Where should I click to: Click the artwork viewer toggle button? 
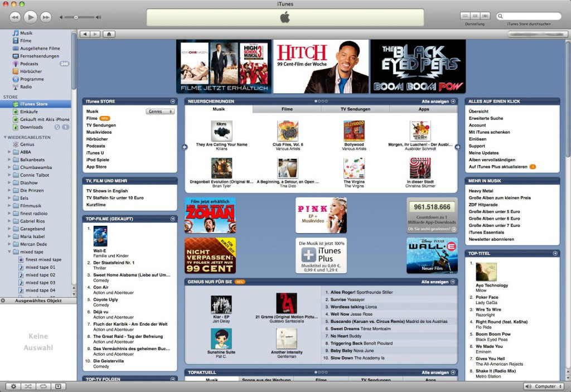(x=57, y=386)
